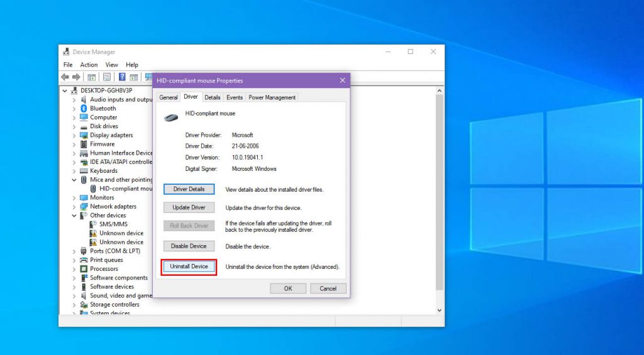Click the Back arrow in Device Manager toolbar

pyautogui.click(x=65, y=77)
